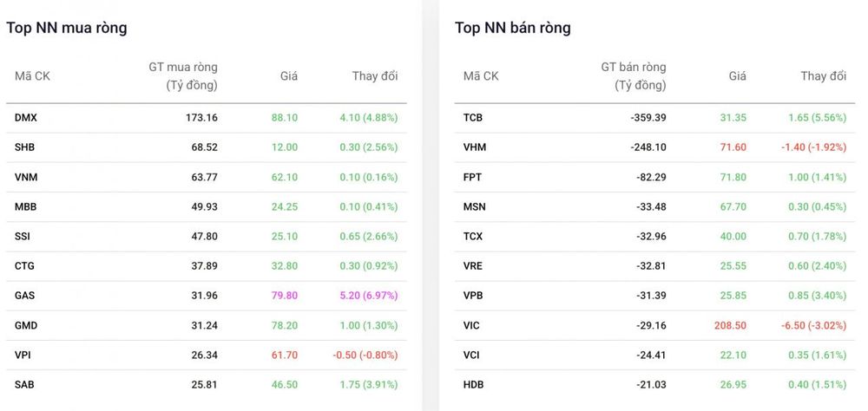Open the HDB ticker row
Viewport: 868px width, 411px height.
click(x=654, y=384)
